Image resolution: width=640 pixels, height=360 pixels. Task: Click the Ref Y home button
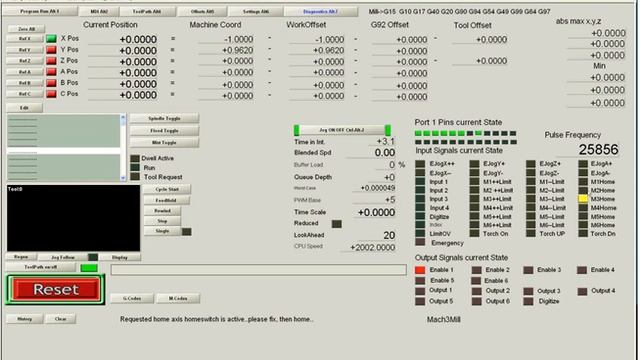24,50
